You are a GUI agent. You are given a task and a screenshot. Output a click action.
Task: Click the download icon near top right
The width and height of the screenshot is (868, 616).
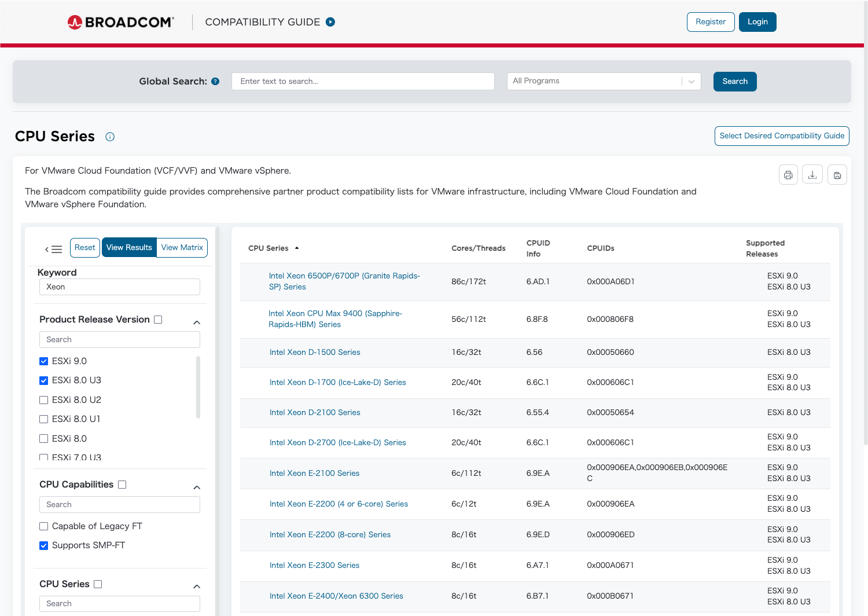(x=812, y=174)
